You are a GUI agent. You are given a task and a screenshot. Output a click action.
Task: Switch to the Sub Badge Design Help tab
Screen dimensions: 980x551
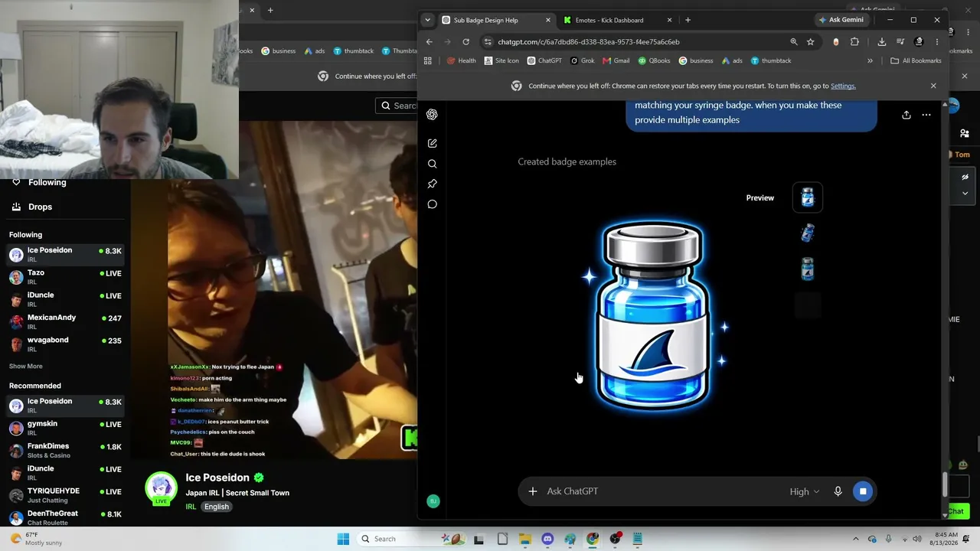coord(497,20)
